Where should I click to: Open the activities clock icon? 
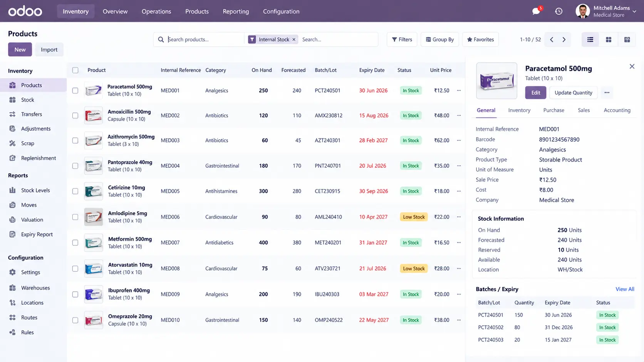[558, 11]
